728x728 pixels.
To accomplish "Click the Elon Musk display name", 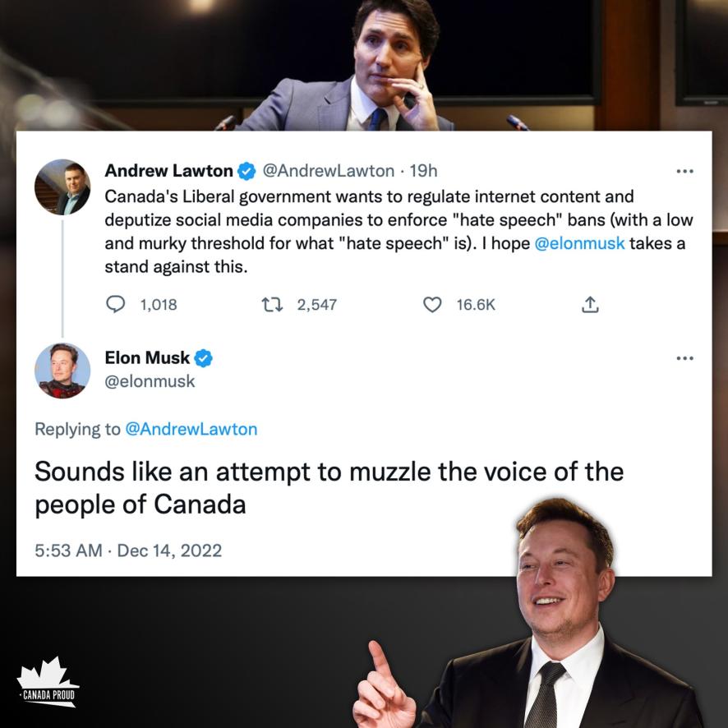I will [147, 358].
